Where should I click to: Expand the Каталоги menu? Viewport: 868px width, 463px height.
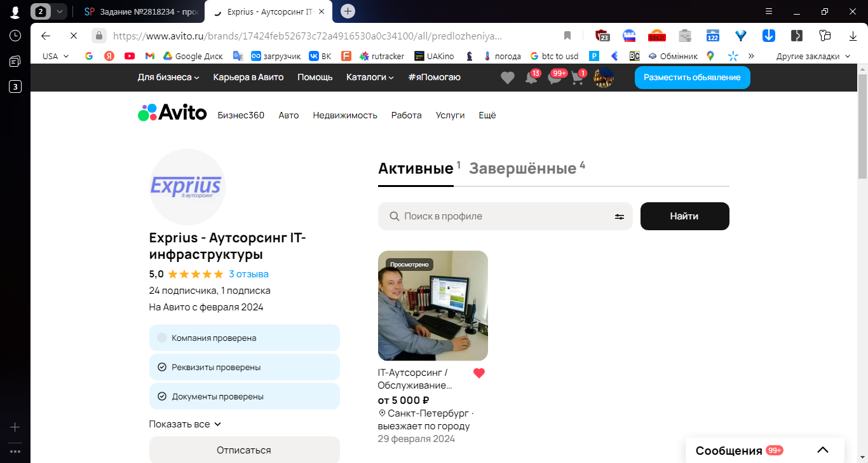pos(370,77)
